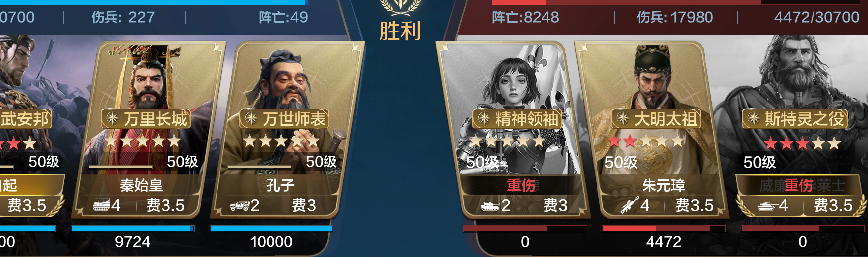Screen dimensions: 868x257
Task: Click the compass badge beside 斯特灵之役
Action: coord(754,119)
